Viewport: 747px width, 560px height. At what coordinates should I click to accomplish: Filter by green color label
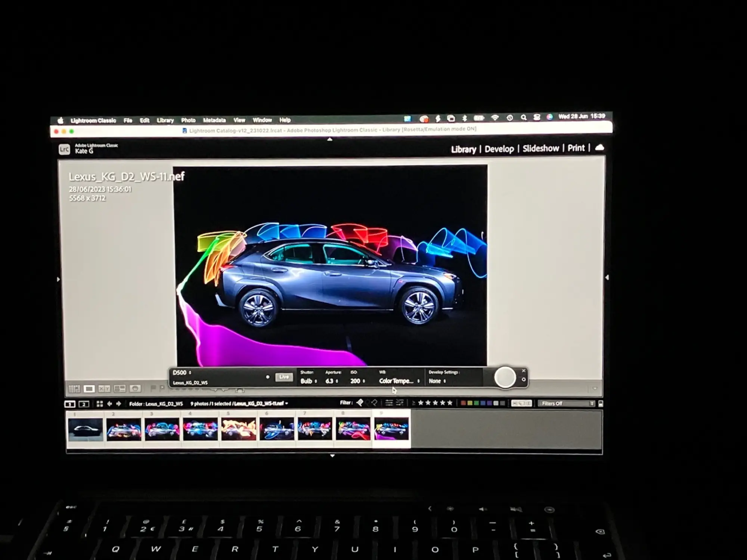476,403
